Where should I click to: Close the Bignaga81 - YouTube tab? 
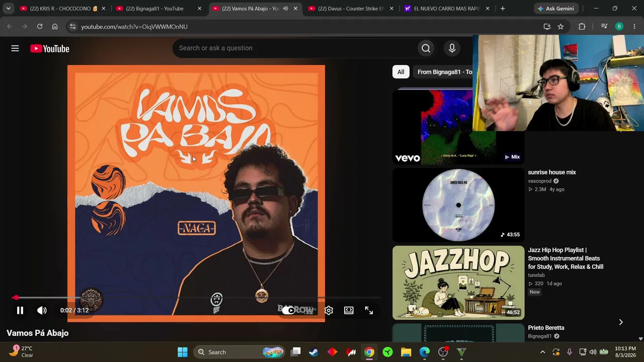tap(199, 9)
